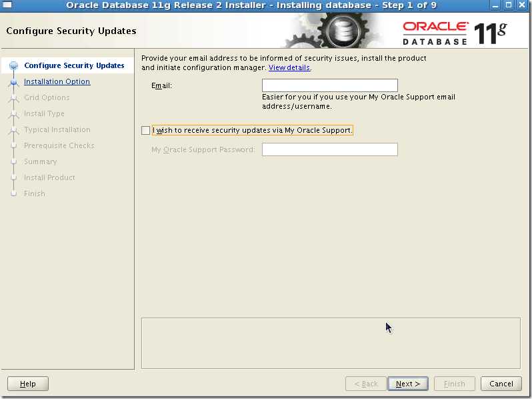Select the Finish step in sidebar
Image resolution: width=532 pixels, height=399 pixels.
coord(34,193)
